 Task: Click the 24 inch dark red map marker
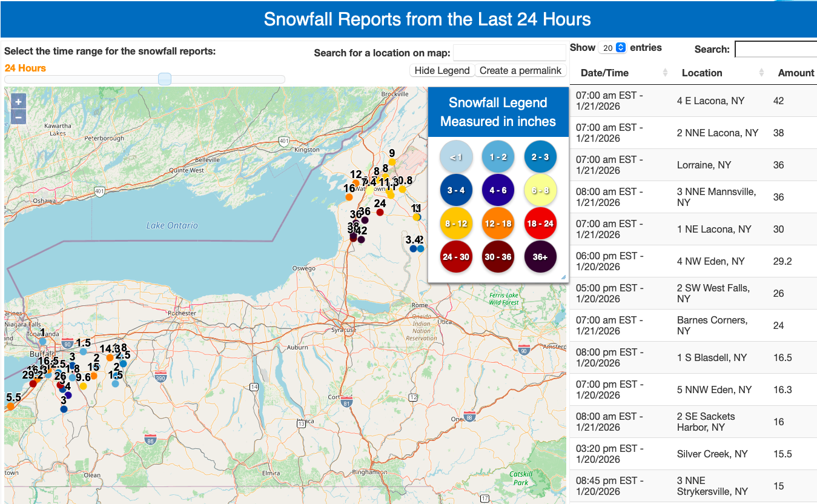tap(380, 212)
